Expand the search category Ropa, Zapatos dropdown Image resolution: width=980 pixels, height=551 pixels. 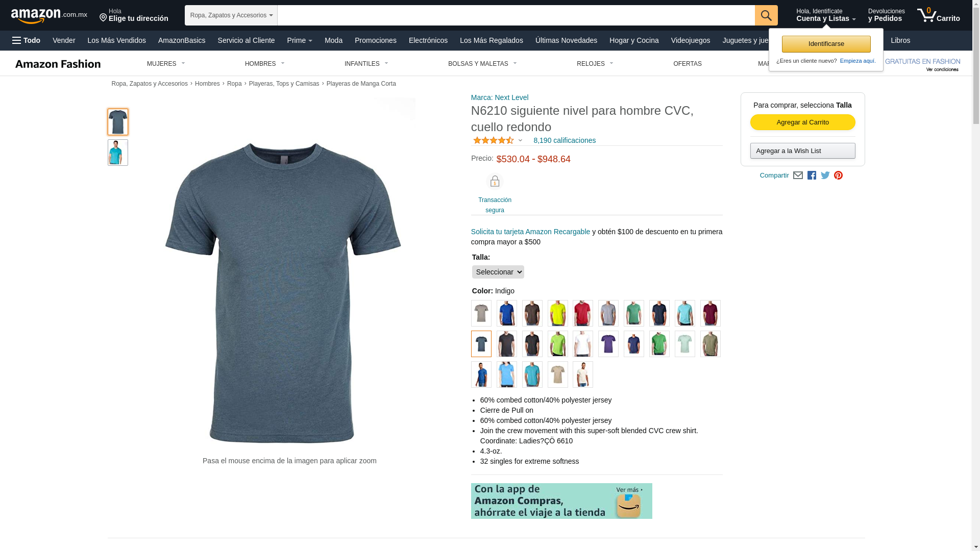(x=231, y=15)
